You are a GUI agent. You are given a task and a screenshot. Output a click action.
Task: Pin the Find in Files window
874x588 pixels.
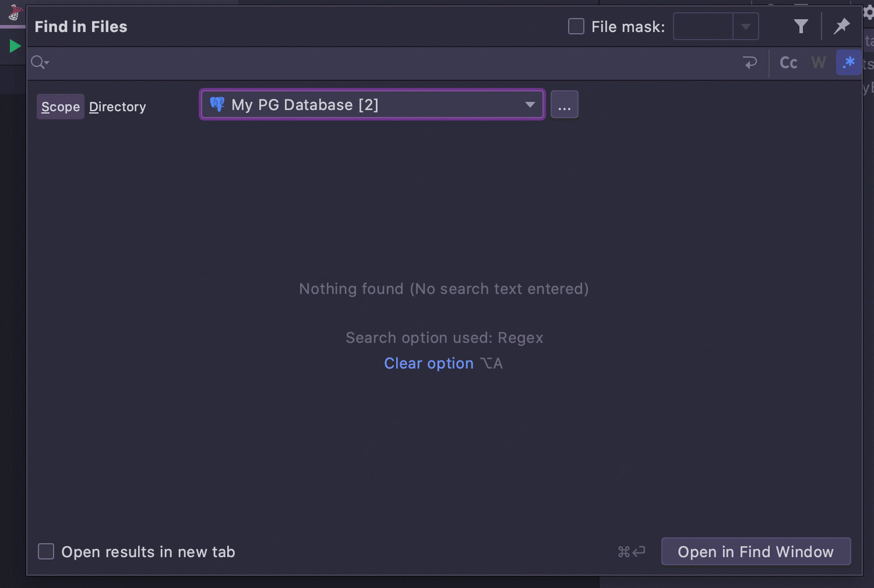(841, 26)
